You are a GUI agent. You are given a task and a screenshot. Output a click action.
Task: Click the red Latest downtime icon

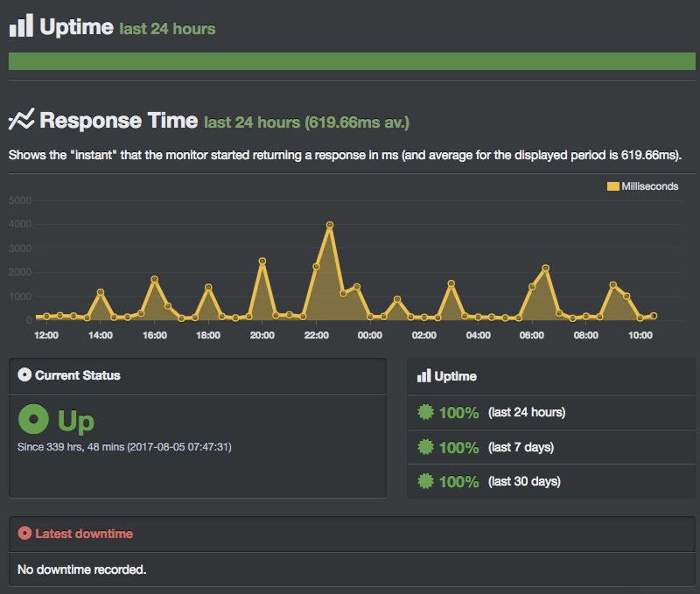24,533
